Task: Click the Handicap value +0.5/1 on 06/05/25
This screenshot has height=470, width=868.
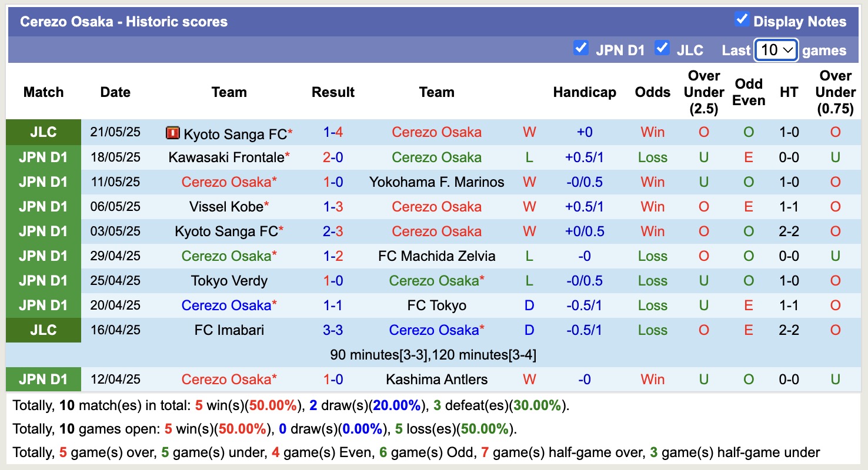Action: 584,206
